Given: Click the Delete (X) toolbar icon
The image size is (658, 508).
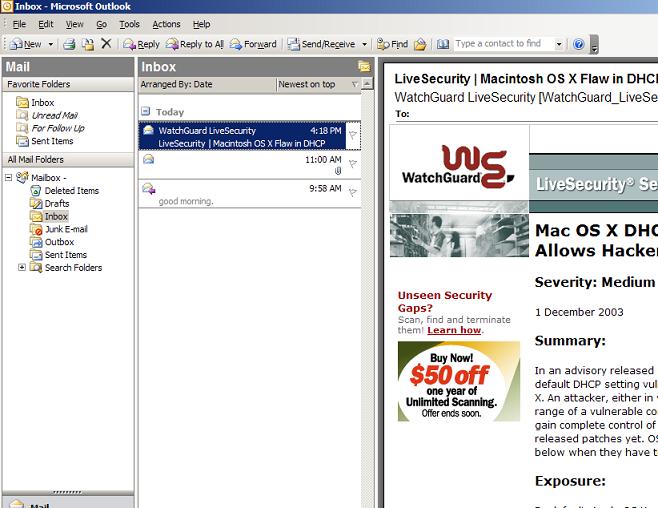Looking at the screenshot, I should (106, 44).
